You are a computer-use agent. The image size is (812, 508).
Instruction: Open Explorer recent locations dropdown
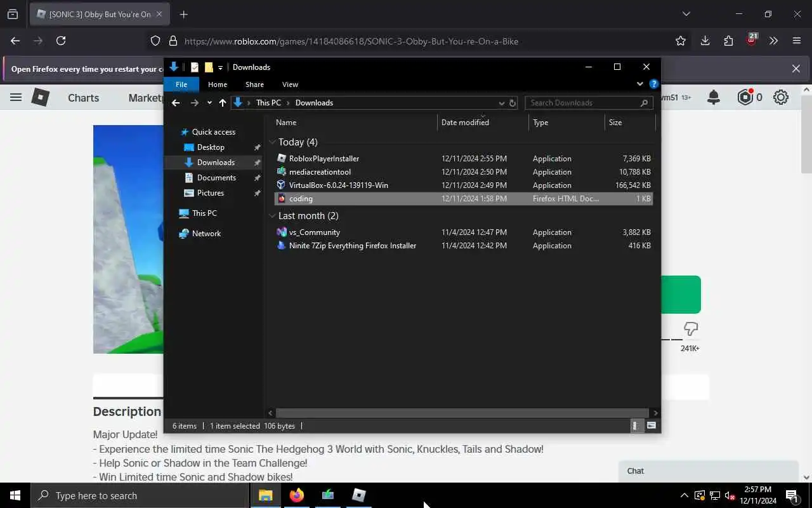pyautogui.click(x=209, y=103)
